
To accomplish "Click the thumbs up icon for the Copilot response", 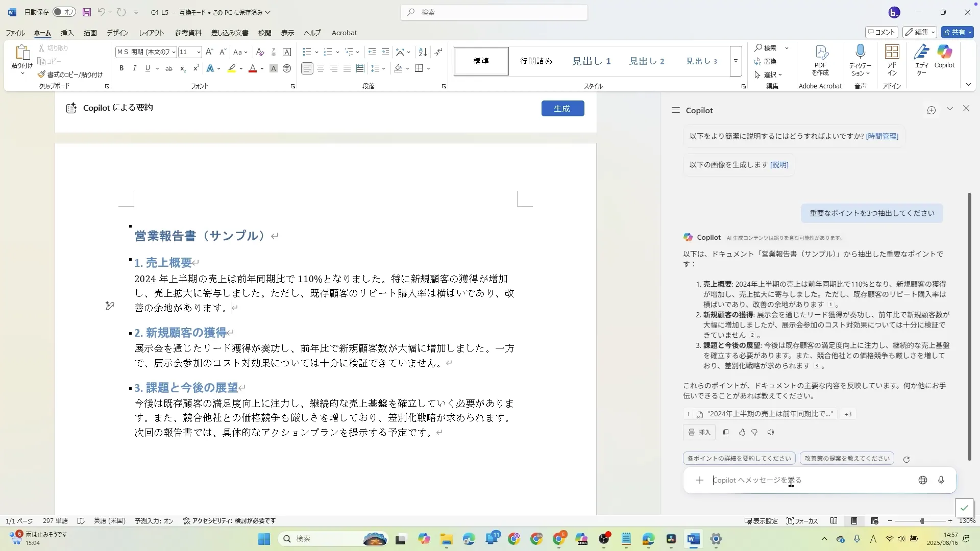I will click(x=742, y=433).
